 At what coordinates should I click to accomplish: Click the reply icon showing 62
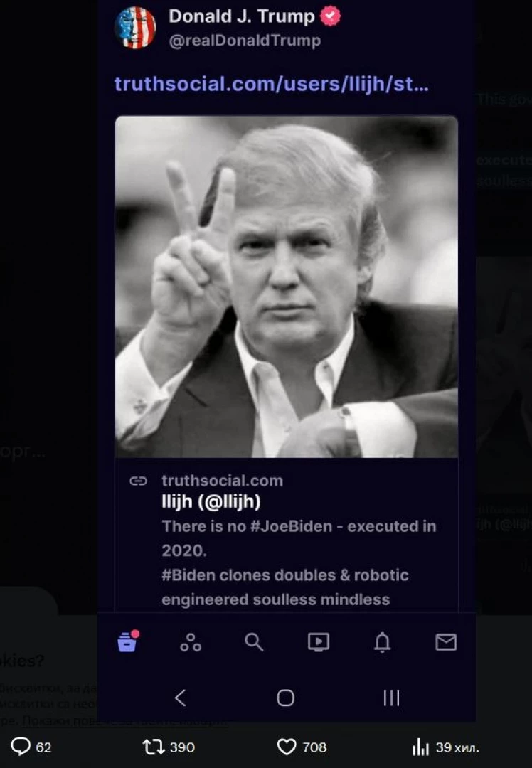[x=21, y=747]
